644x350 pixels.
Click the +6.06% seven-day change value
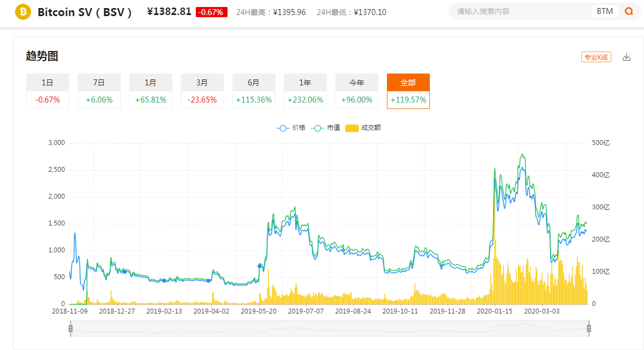pos(99,100)
